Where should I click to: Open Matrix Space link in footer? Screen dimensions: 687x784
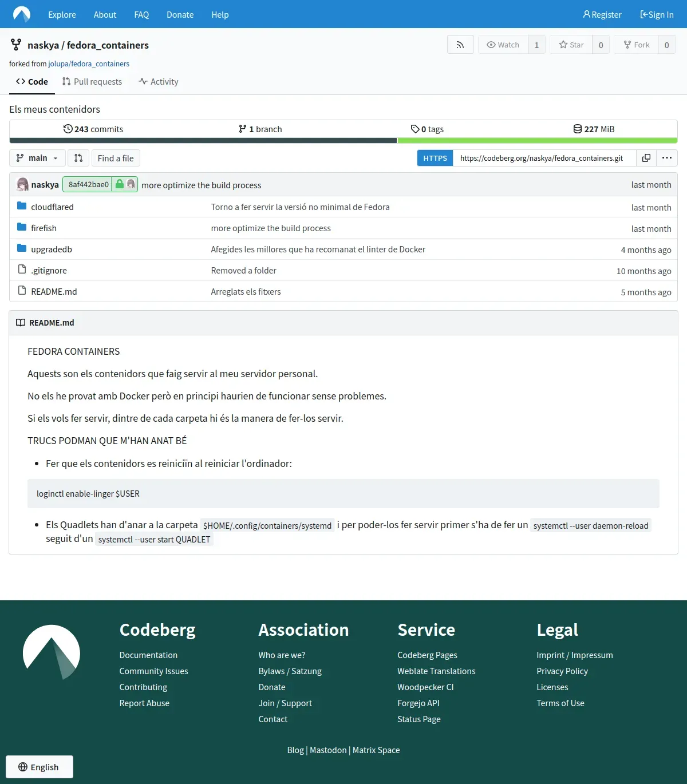[376, 750]
